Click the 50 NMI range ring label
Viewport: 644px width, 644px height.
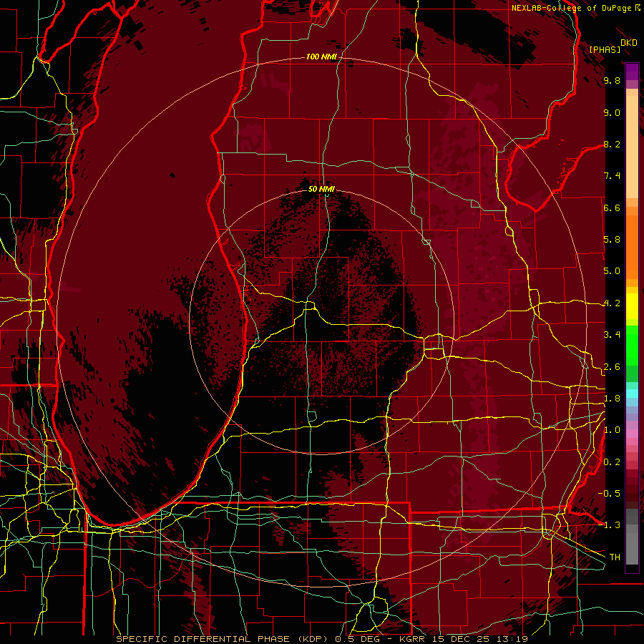point(321,189)
